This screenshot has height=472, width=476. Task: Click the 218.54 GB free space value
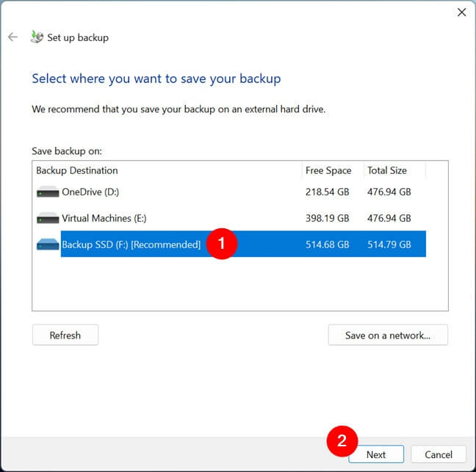[327, 192]
